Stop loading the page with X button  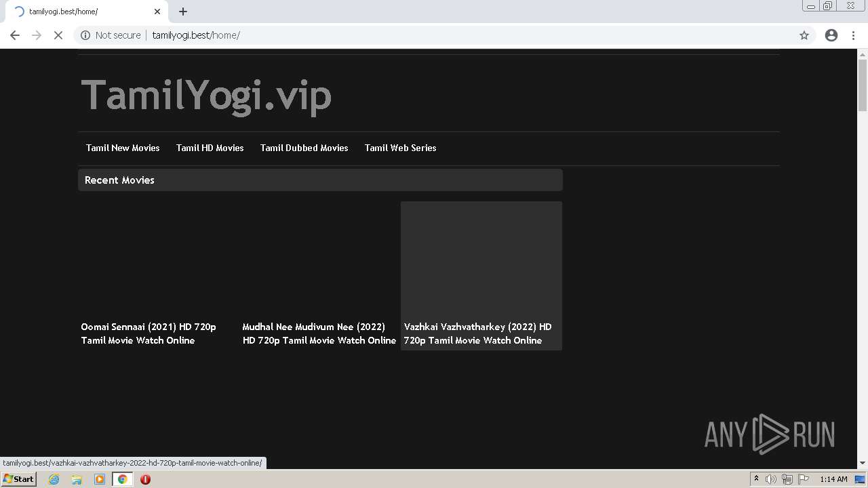pos(58,35)
